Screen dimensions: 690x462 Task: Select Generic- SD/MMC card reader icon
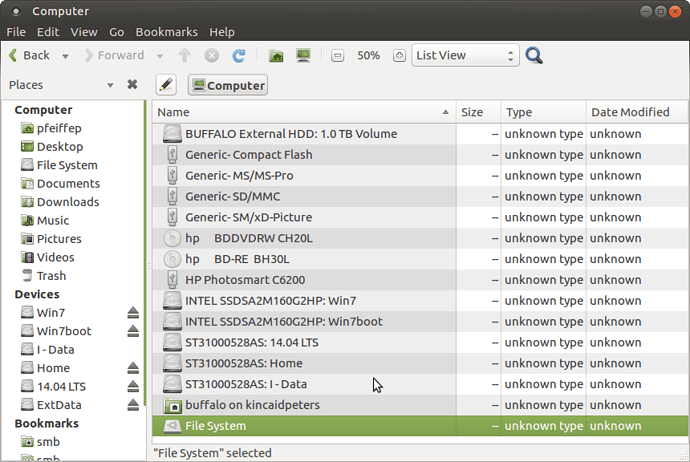point(172,196)
